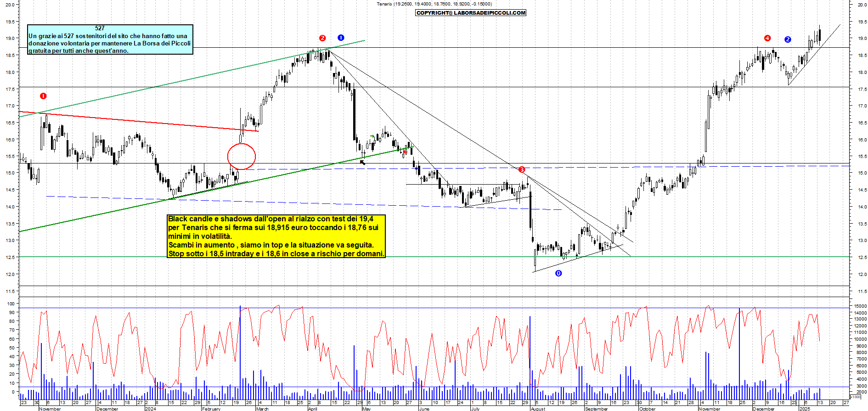Click the blue wave marker 1 at April peak
The height and width of the screenshot is (411, 868).
tap(341, 38)
